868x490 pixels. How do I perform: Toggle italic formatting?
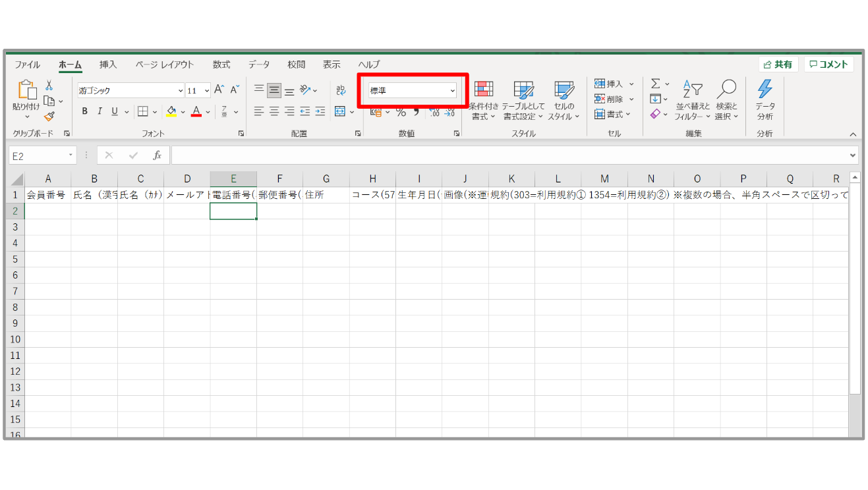100,112
